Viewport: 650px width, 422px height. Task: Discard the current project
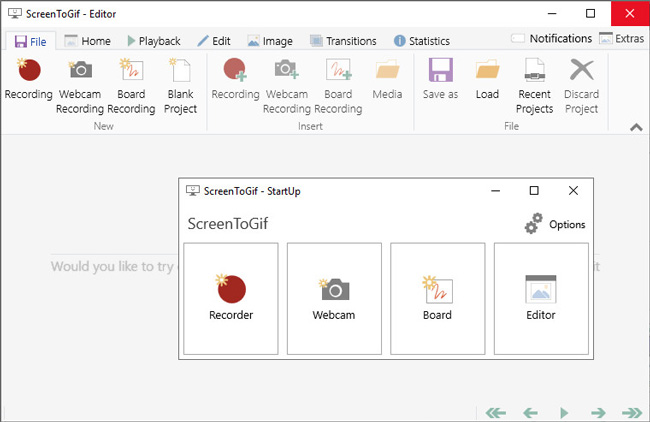(x=581, y=86)
